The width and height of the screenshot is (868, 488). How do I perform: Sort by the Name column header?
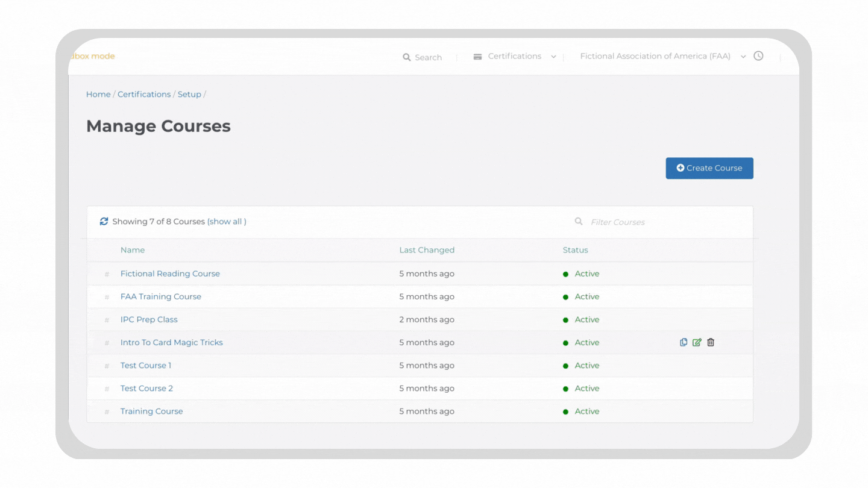tap(133, 250)
